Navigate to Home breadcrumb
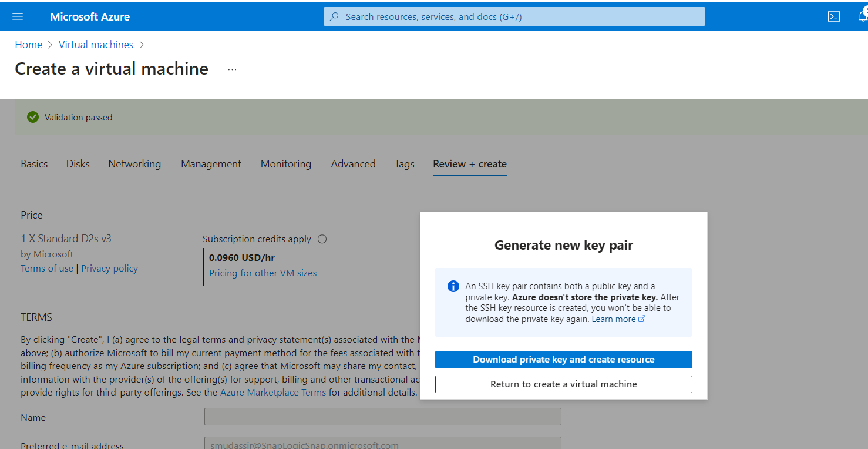Viewport: 868px width, 449px height. coord(28,45)
